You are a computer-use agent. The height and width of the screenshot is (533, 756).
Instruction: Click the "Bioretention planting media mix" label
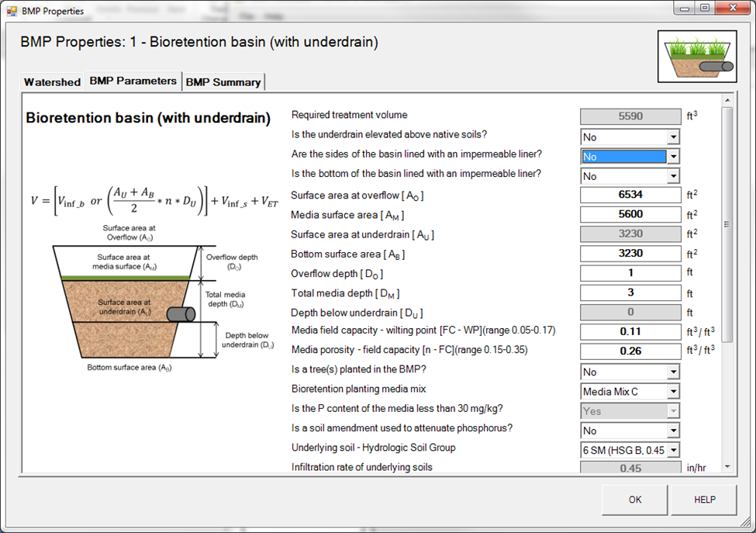pyautogui.click(x=359, y=389)
